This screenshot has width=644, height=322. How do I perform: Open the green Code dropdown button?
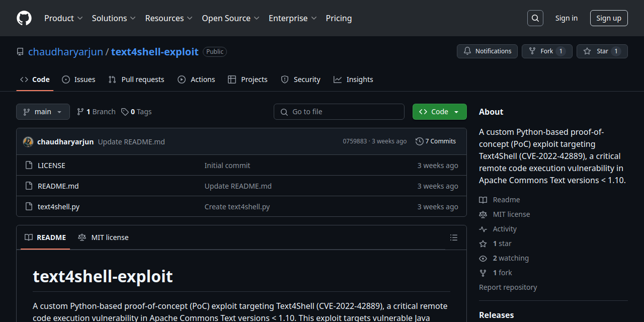coord(440,112)
